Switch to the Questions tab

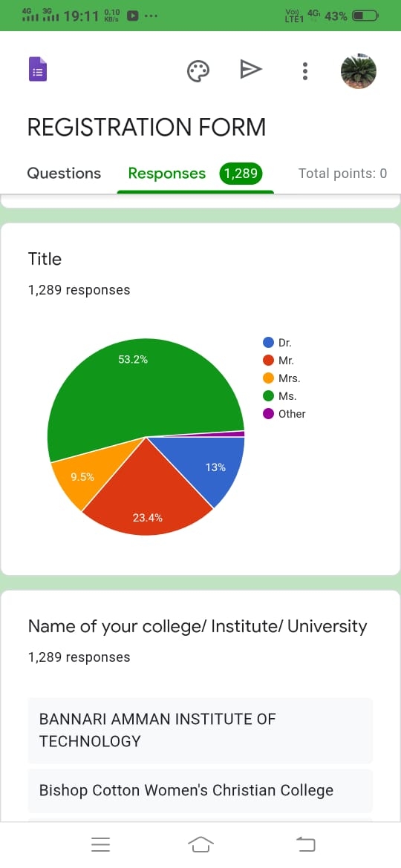[64, 174]
